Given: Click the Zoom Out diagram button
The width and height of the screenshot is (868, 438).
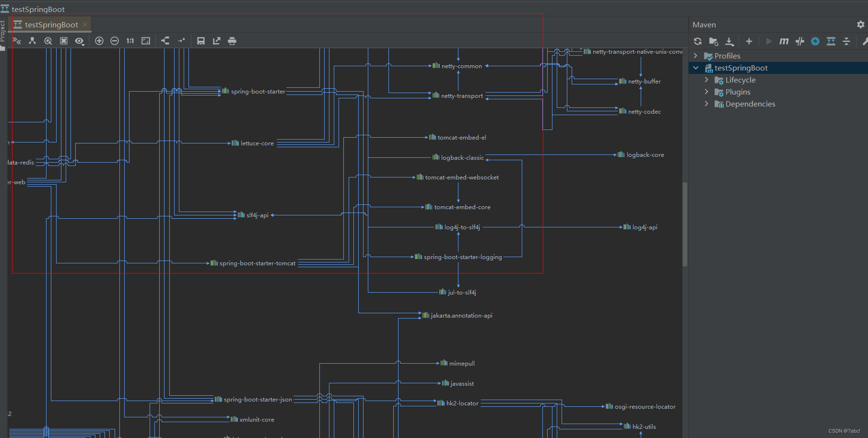Looking at the screenshot, I should point(115,41).
